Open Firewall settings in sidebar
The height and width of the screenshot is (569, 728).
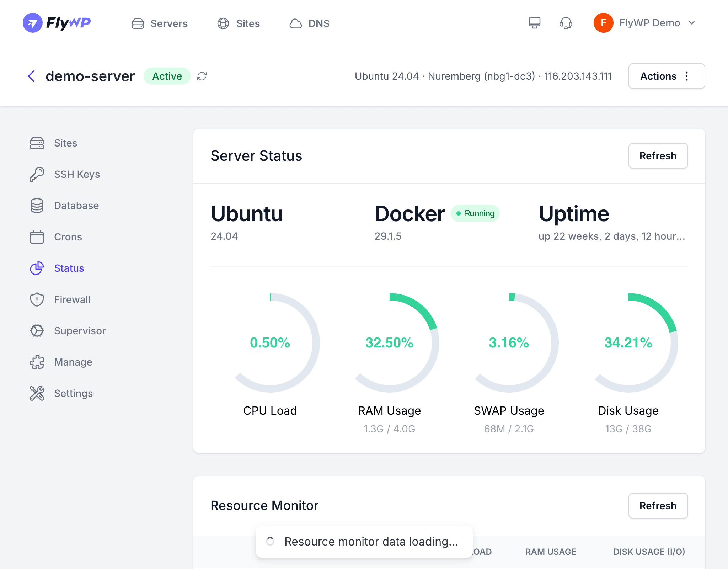pos(72,299)
